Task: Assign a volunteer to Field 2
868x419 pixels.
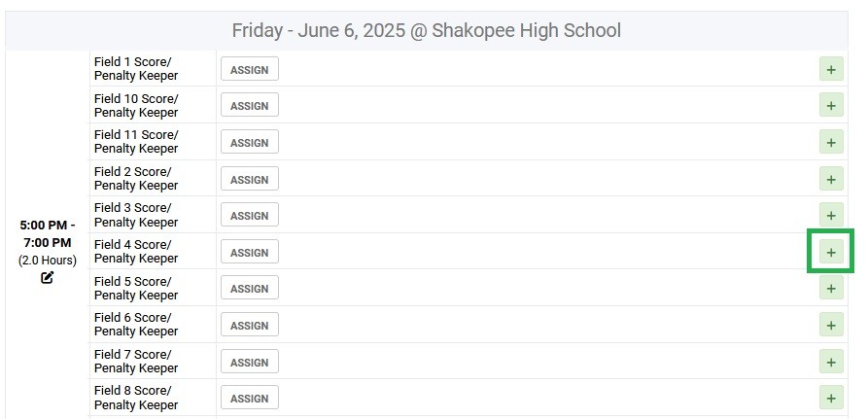Action: [x=250, y=179]
